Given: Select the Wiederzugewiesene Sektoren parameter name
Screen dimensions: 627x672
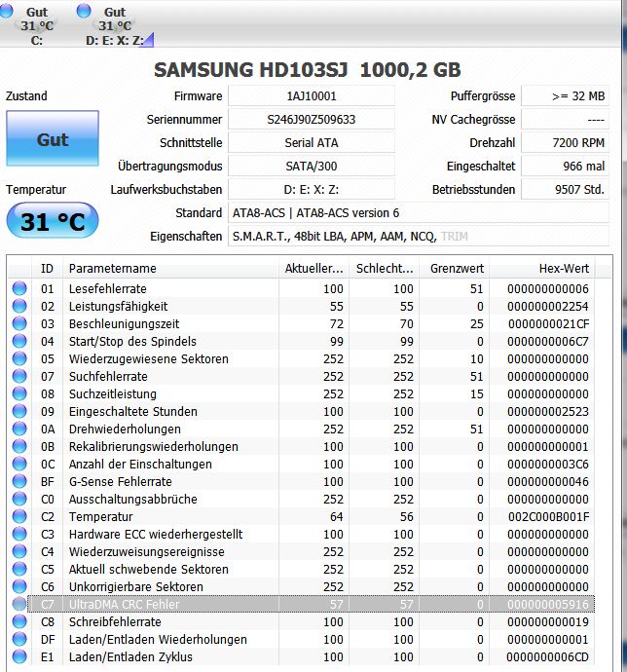Looking at the screenshot, I should pyautogui.click(x=149, y=359).
